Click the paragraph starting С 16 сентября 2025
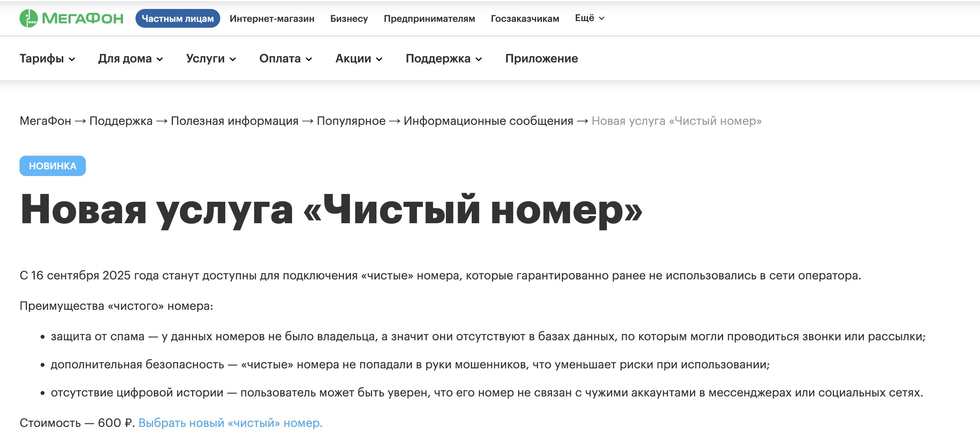The width and height of the screenshot is (980, 448). [440, 276]
